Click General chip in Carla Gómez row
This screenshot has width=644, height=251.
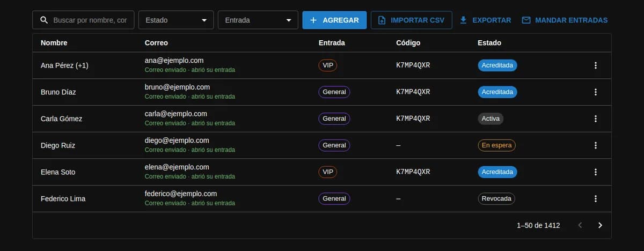[x=334, y=119]
